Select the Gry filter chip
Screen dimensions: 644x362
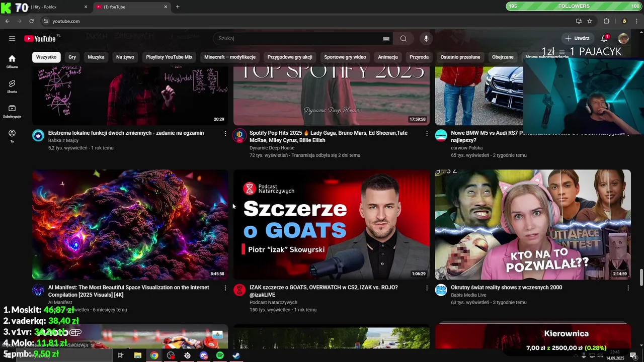click(72, 57)
